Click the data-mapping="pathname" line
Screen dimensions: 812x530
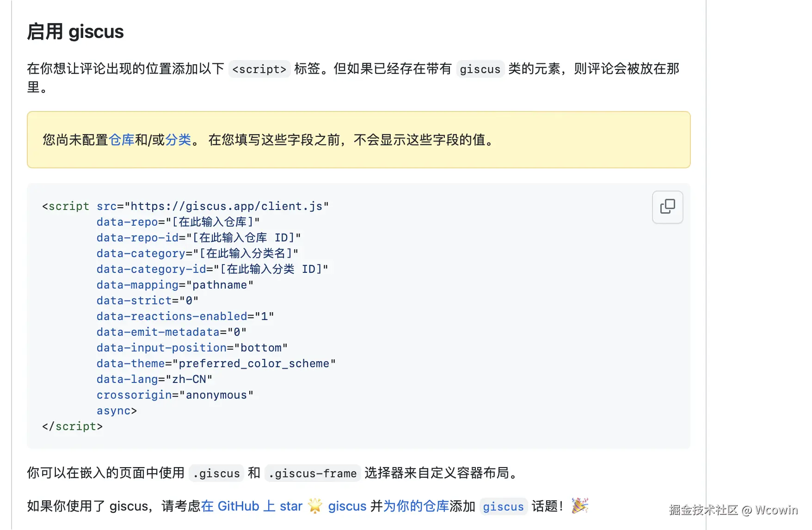point(175,285)
